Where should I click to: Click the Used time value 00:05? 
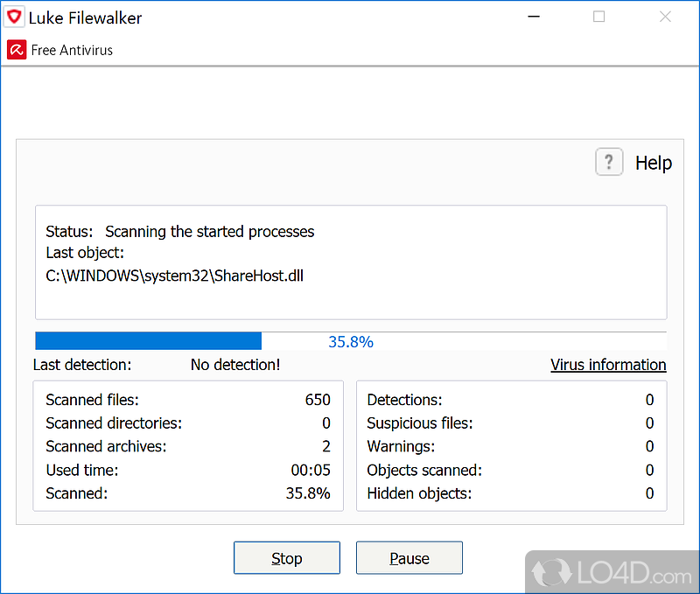coord(311,470)
